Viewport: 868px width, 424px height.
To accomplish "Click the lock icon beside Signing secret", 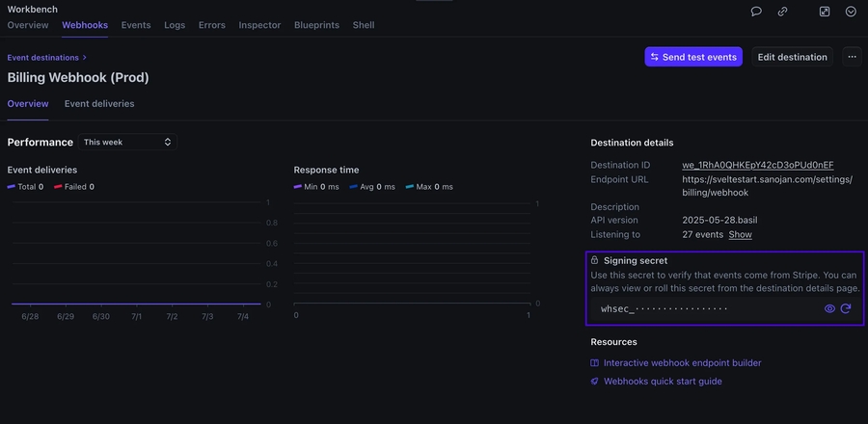I will click(595, 260).
